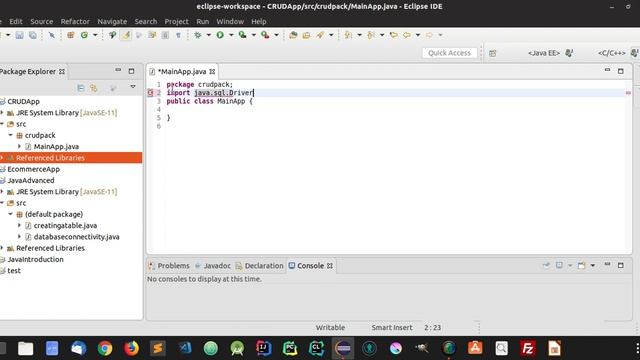The image size is (640, 360).
Task: Click the Debug bug icon
Action: click(198, 35)
